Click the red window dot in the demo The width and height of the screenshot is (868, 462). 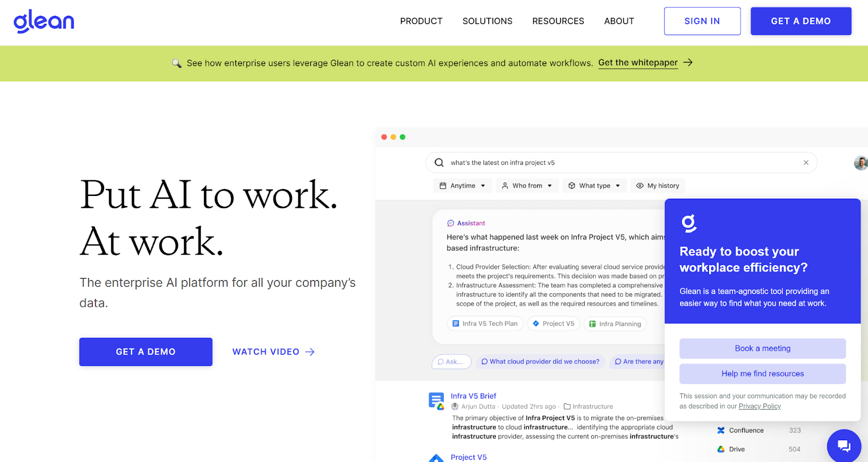pos(384,137)
